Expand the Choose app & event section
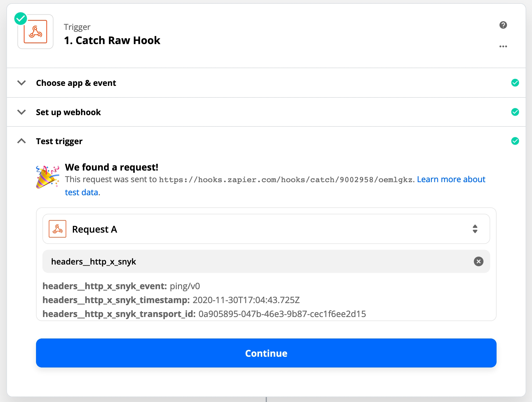 pyautogui.click(x=21, y=83)
